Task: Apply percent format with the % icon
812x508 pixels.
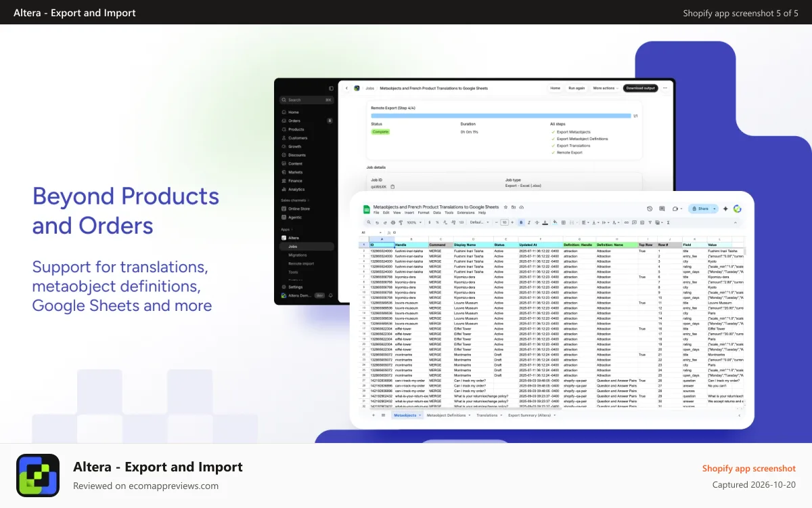Action: pos(437,222)
